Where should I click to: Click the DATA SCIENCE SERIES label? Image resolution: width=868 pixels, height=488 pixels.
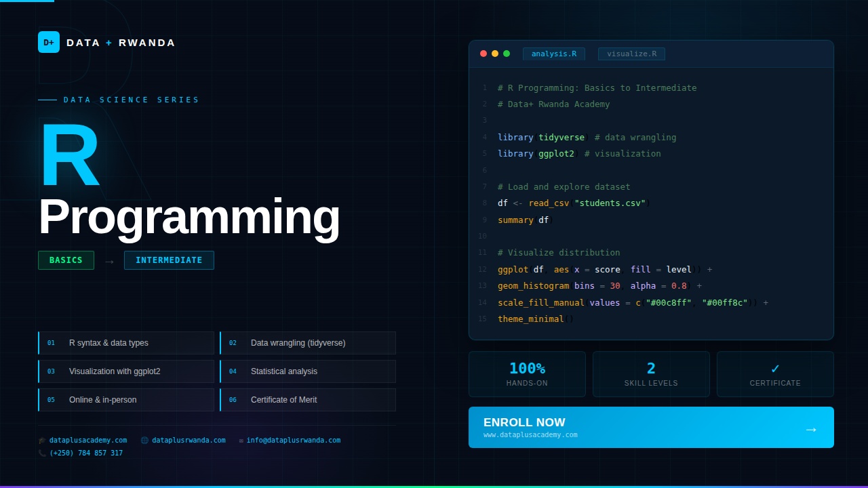pyautogui.click(x=132, y=100)
